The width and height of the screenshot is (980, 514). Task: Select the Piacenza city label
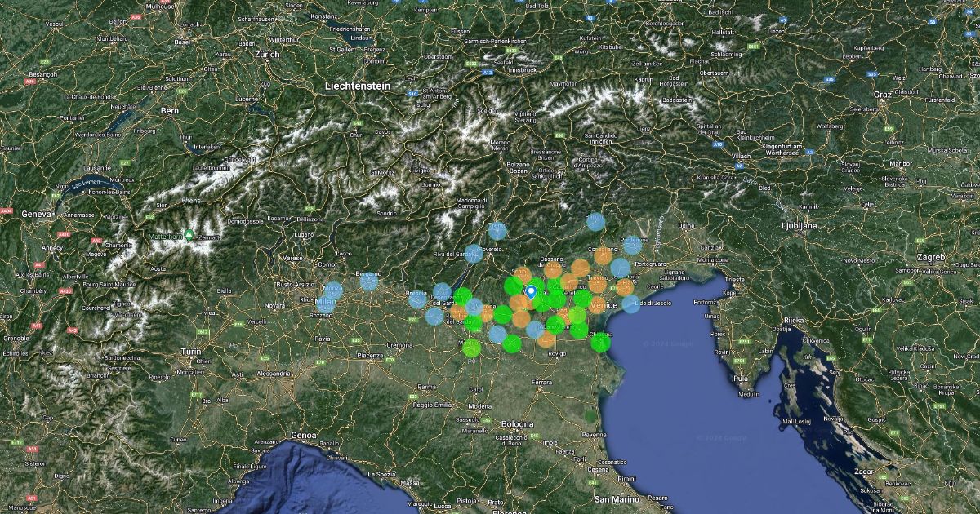pos(370,356)
